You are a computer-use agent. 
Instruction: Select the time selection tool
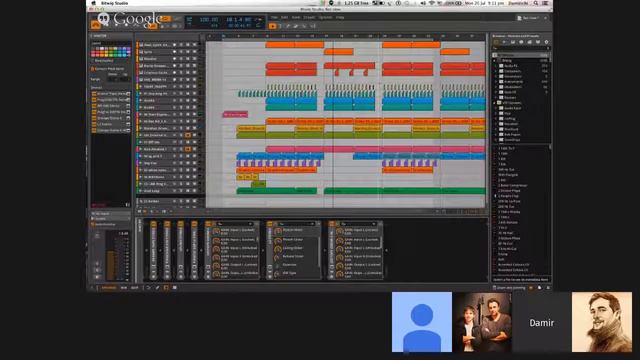[280, 26]
